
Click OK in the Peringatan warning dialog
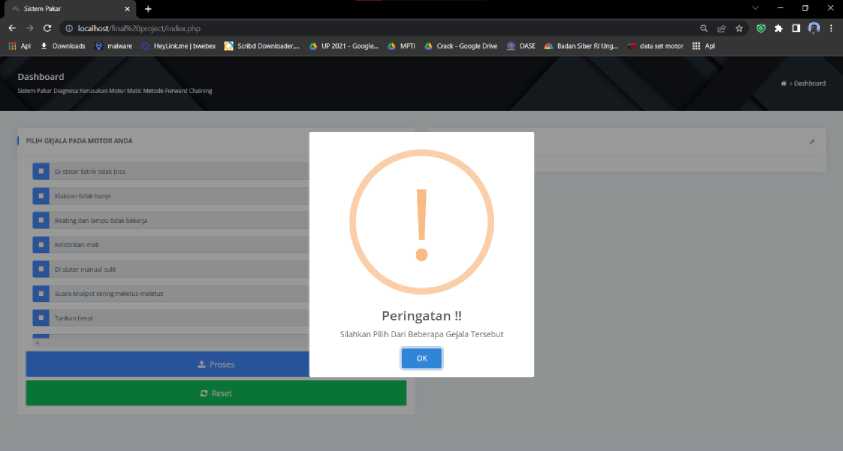[x=422, y=358]
